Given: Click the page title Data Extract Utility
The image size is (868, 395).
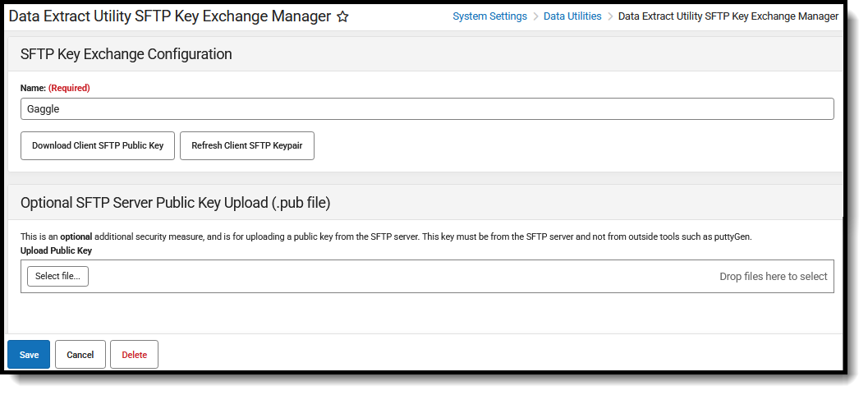Looking at the screenshot, I should (169, 16).
